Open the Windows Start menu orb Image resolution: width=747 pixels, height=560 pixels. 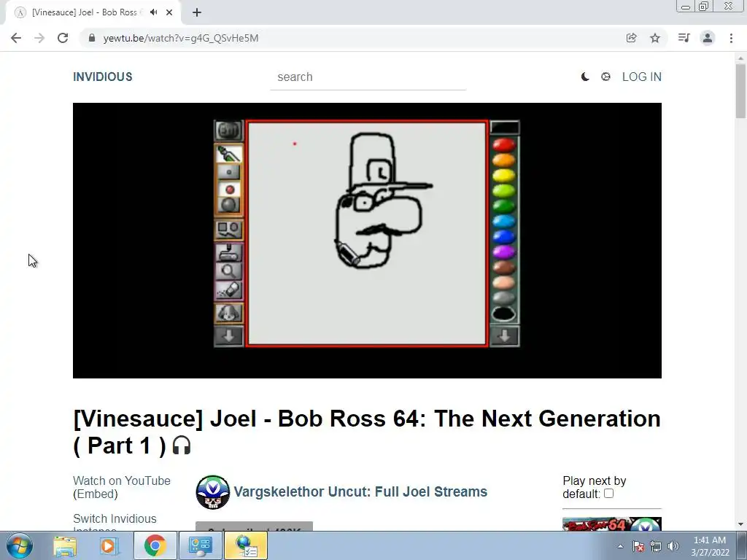[20, 545]
